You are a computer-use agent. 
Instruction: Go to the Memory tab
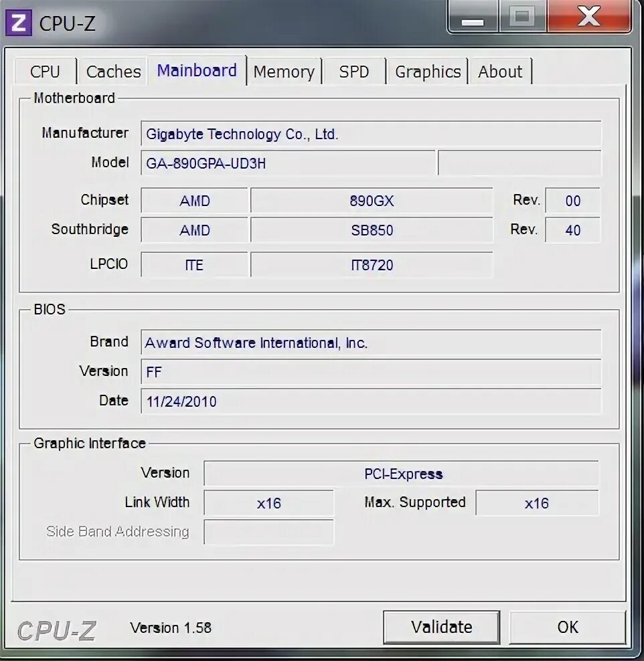(x=284, y=71)
